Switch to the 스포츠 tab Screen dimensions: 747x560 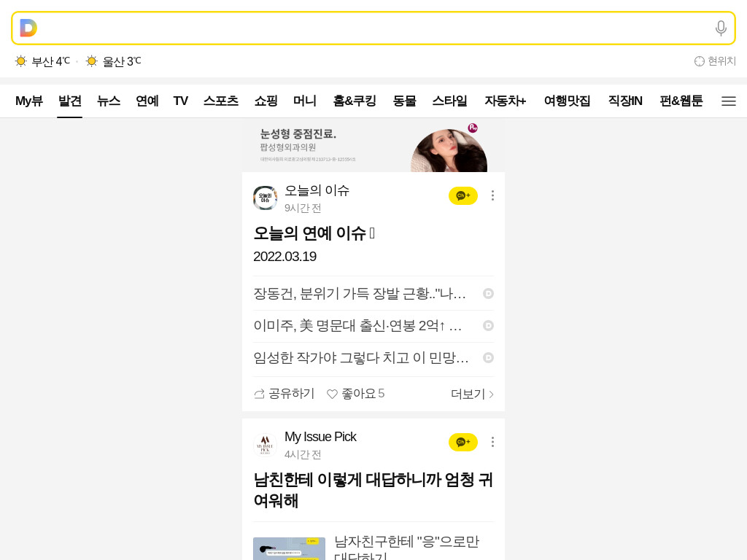click(221, 101)
